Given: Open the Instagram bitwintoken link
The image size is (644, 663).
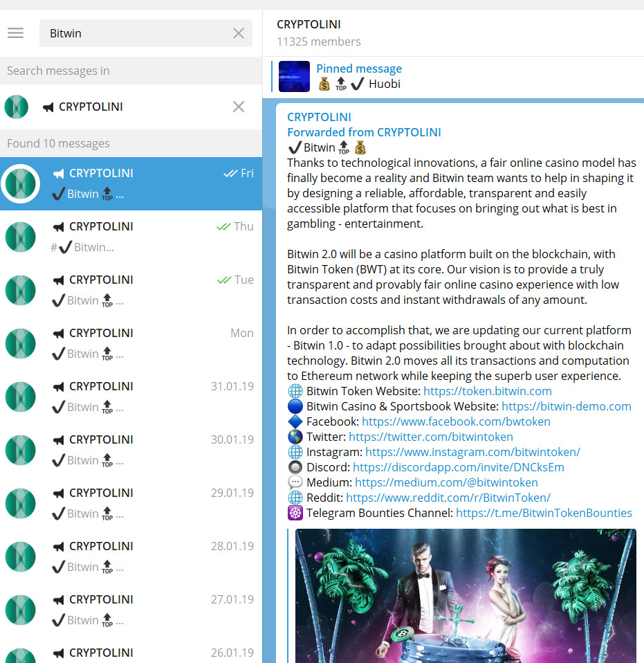Looking at the screenshot, I should coord(472,452).
